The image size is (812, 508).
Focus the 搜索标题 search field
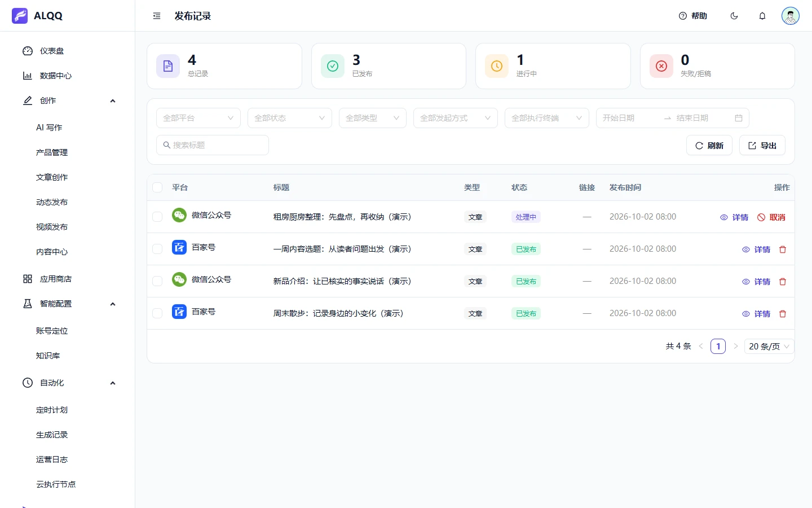click(x=213, y=145)
